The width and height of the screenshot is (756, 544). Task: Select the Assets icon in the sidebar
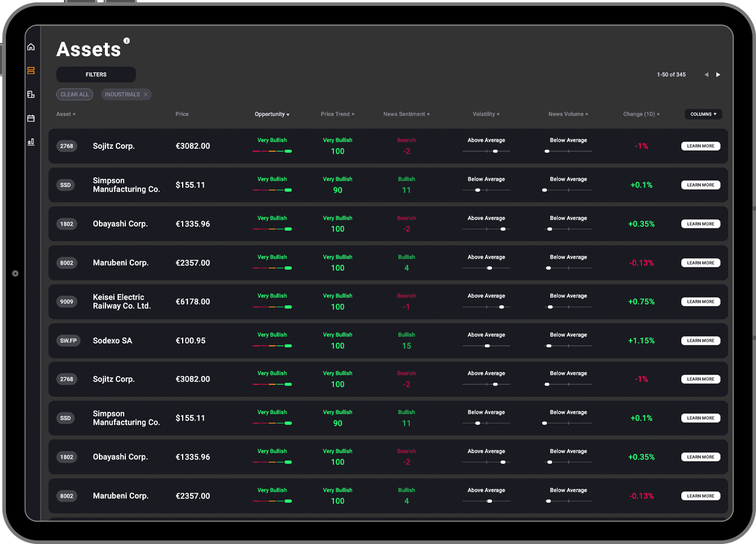click(x=31, y=70)
